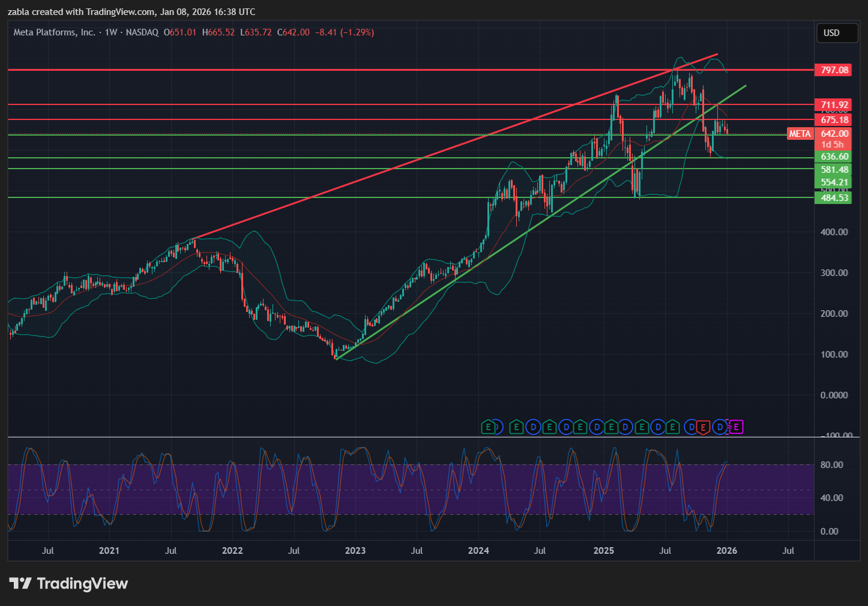Click the 2023 label on time axis
This screenshot has height=606, width=868.
(x=355, y=551)
